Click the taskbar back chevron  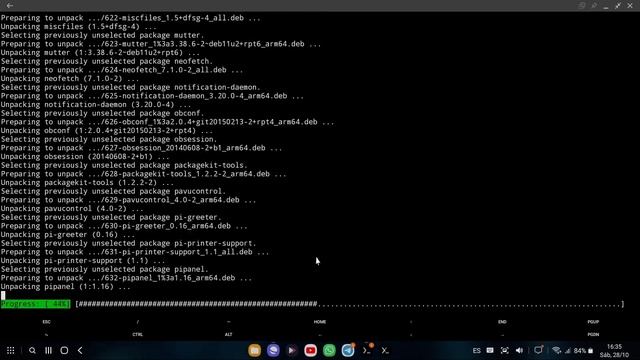click(80, 350)
